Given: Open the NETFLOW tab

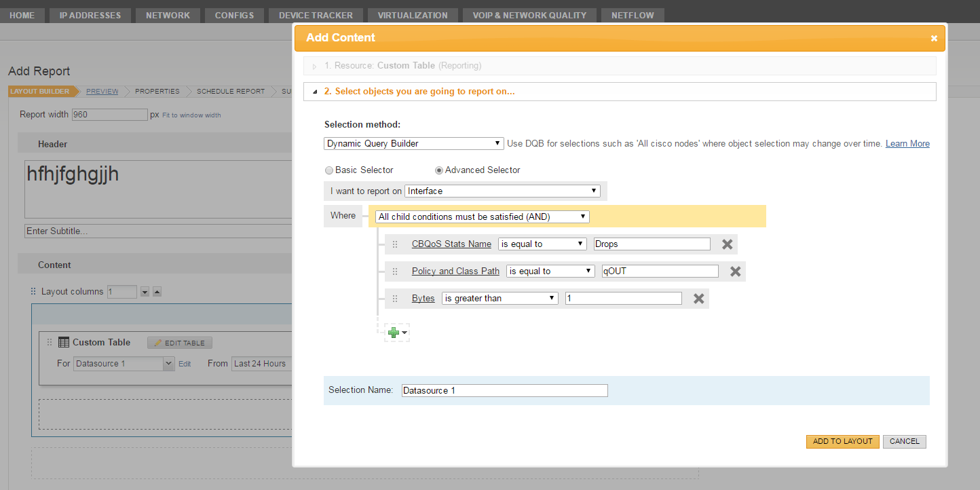Looking at the screenshot, I should click(633, 15).
